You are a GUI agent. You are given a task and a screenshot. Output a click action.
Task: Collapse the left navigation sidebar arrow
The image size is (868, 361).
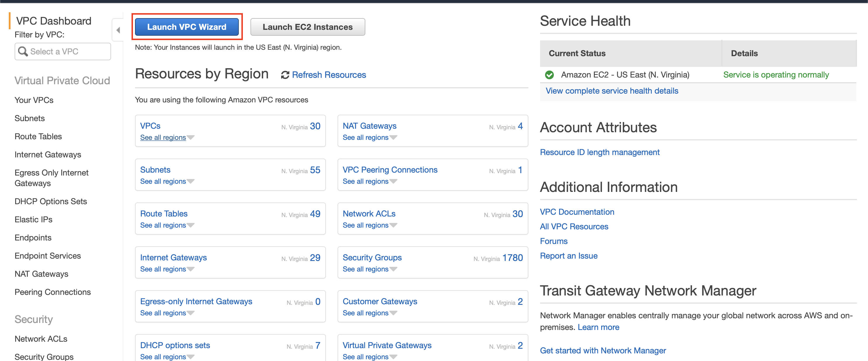point(118,30)
